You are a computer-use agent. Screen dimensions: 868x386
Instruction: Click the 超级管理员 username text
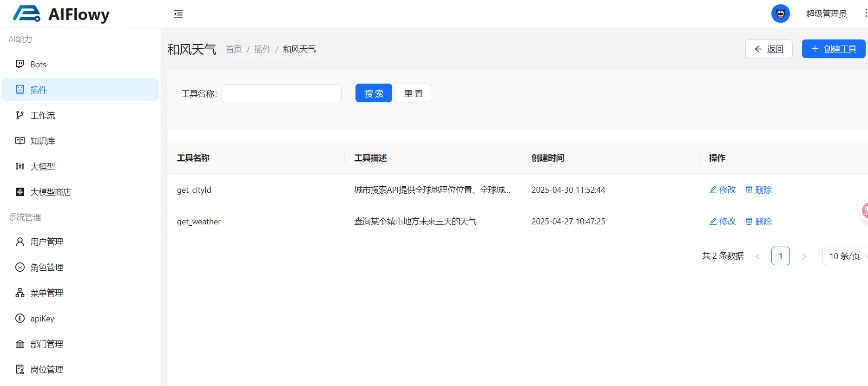(x=826, y=14)
